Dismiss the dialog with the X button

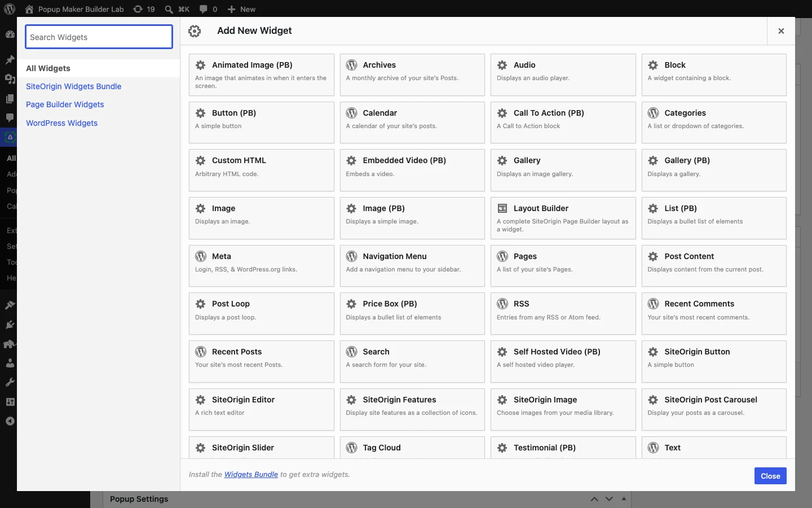(x=781, y=31)
